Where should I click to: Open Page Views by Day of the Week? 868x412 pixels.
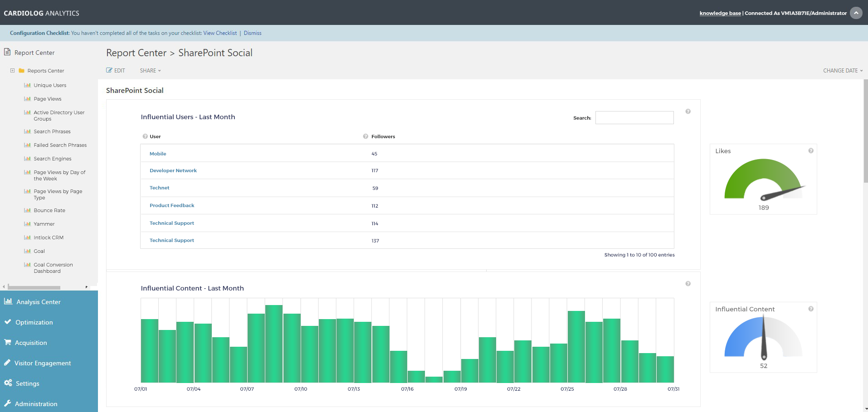click(x=59, y=175)
